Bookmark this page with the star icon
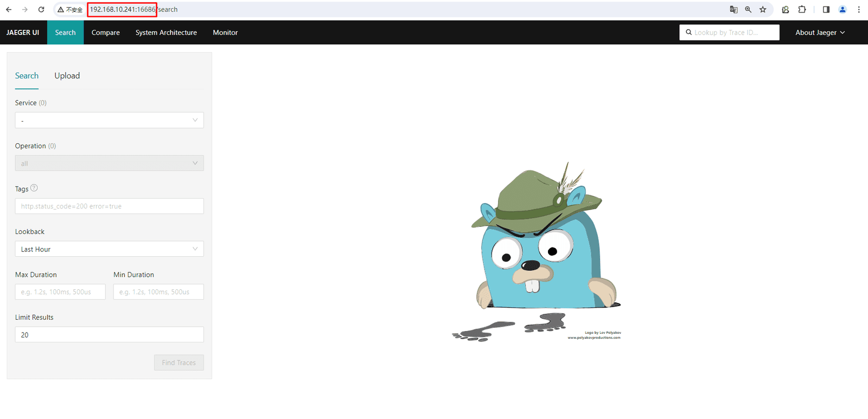The height and width of the screenshot is (419, 868). (763, 9)
